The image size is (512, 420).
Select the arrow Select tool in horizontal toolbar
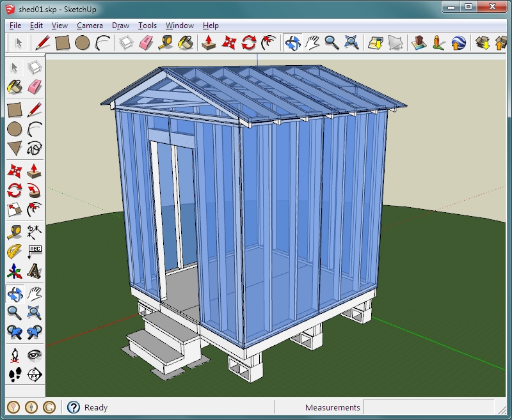point(19,43)
